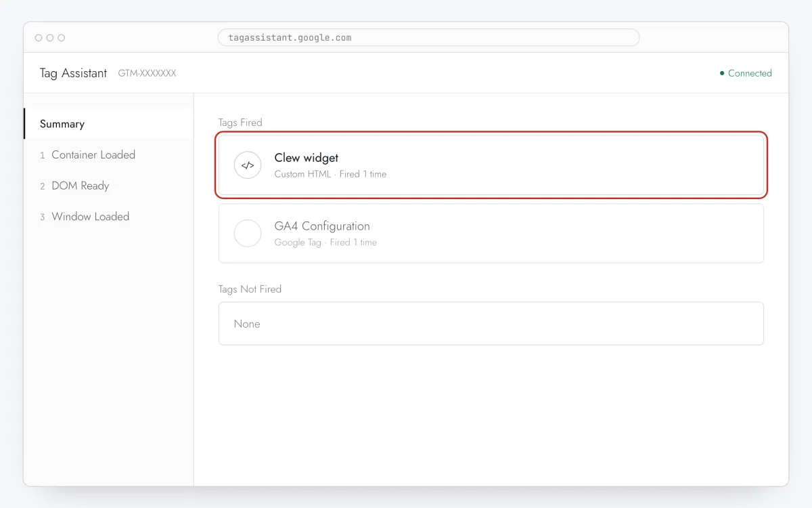Open the Clew widget tag card

coord(491,165)
